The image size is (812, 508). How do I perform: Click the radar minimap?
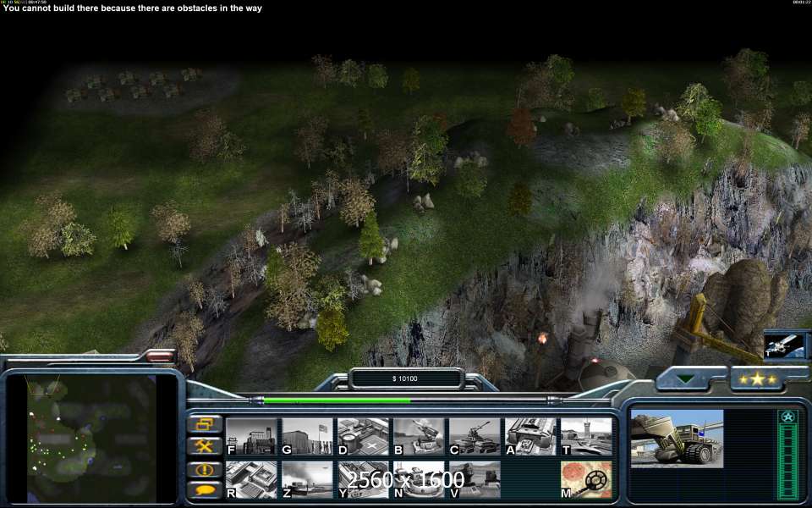[91, 439]
